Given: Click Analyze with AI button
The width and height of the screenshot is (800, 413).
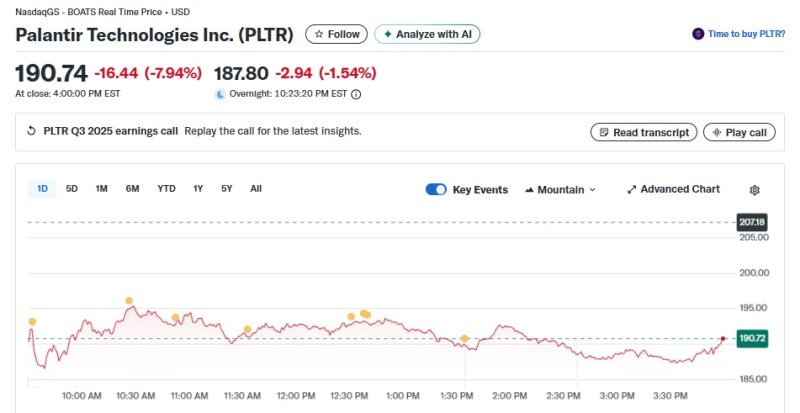Looking at the screenshot, I should coord(427,34).
